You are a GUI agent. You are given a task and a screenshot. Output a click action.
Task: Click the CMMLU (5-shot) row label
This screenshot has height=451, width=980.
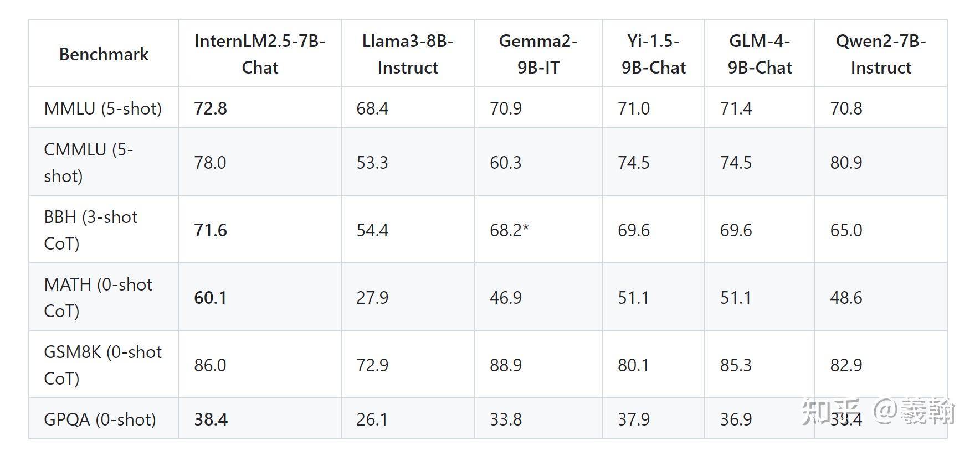[x=89, y=163]
